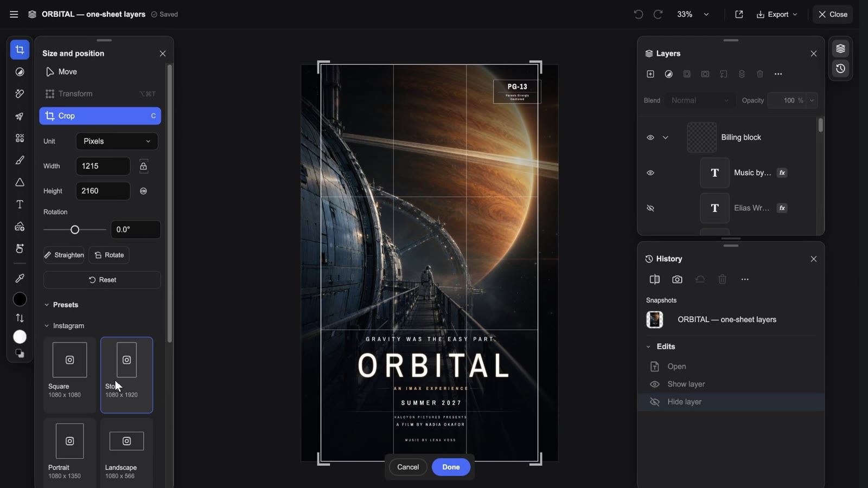
Task: Select the ORBITAL one-sheet layers snapshot thumbnail
Action: pyautogui.click(x=655, y=319)
